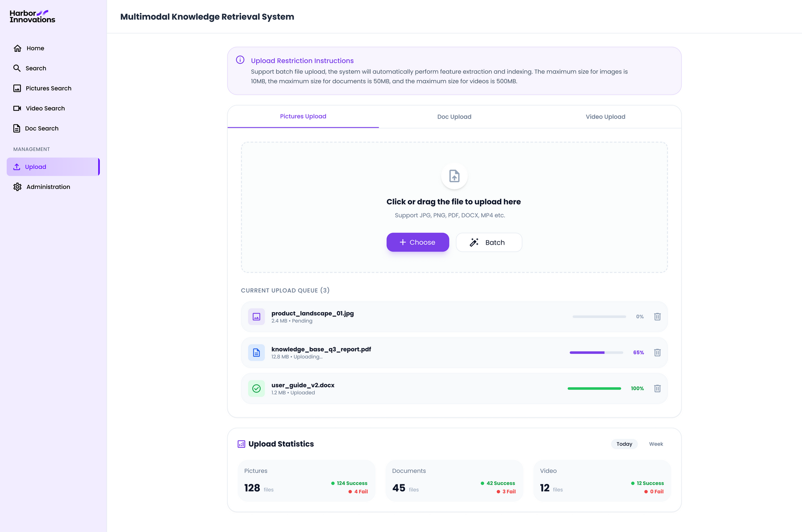Click the file name product_landscape_01.jpg
Screen dimensions: 802x532
click(313, 313)
